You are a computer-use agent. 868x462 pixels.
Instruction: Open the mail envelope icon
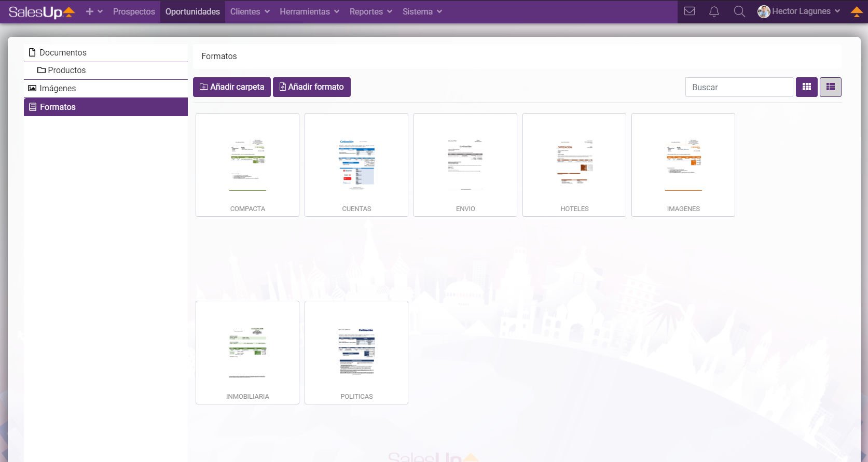pos(689,11)
